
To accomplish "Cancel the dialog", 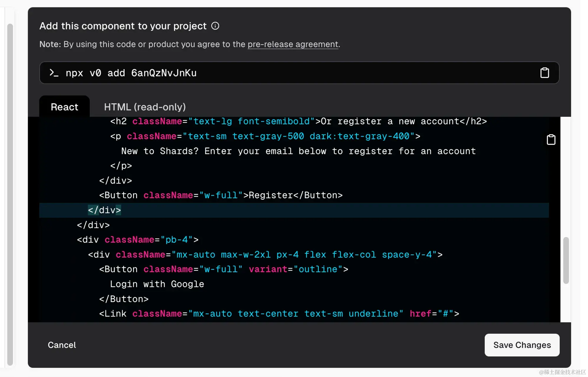I will pyautogui.click(x=62, y=345).
